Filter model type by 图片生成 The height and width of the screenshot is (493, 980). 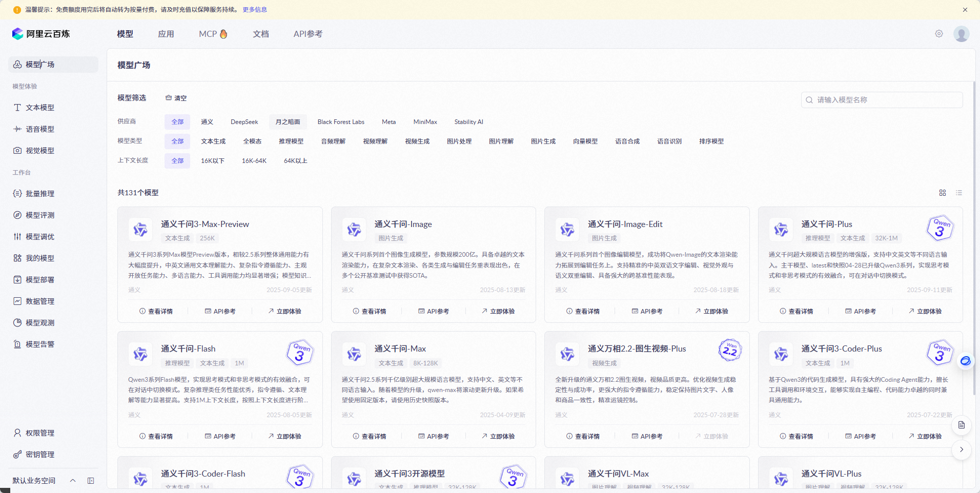point(543,141)
